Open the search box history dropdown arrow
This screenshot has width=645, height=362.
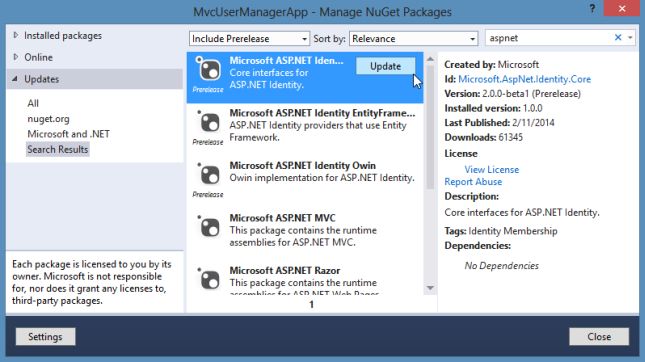[630, 38]
